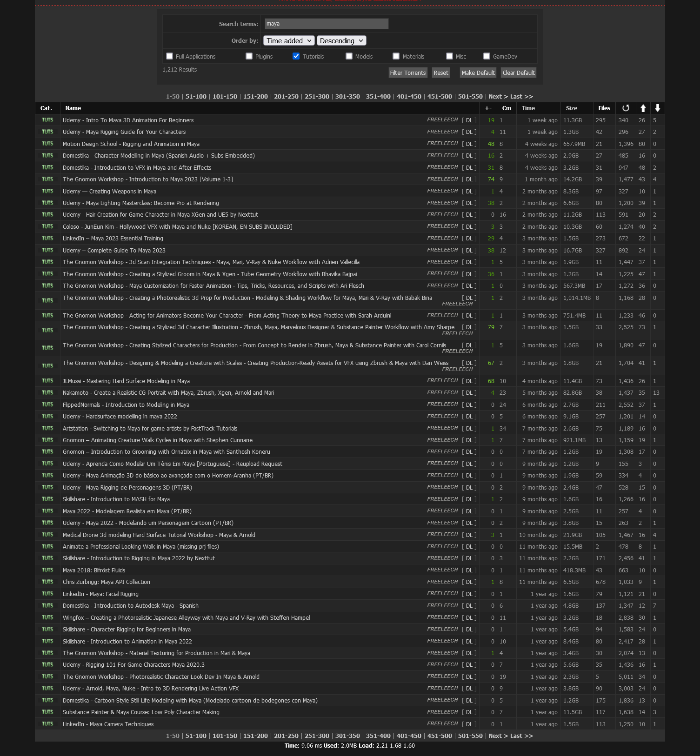
Task: Jump to page 251-300 in top pagination
Action: (317, 97)
